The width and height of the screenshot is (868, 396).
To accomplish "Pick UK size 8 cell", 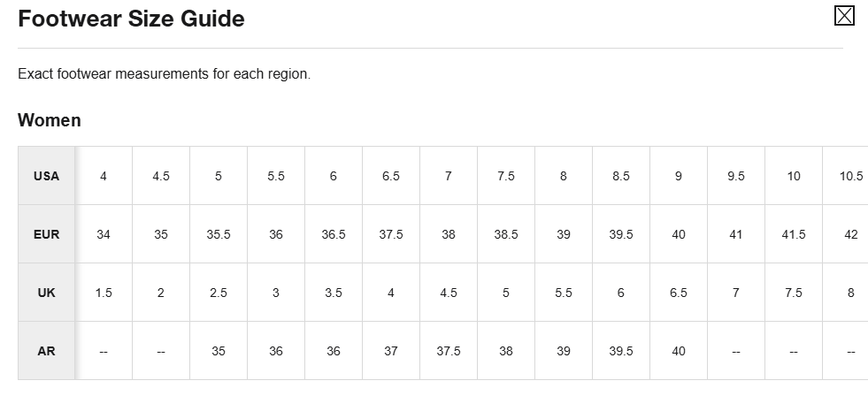I will 850,293.
